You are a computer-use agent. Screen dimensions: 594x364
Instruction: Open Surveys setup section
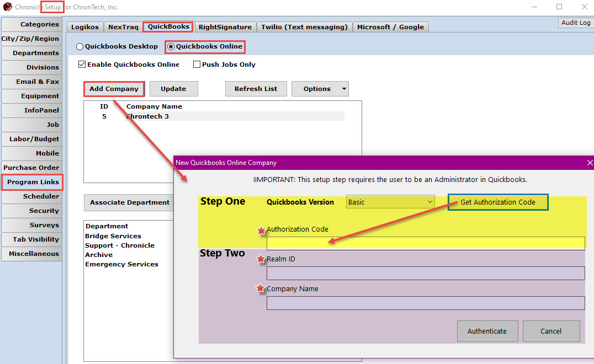point(32,225)
